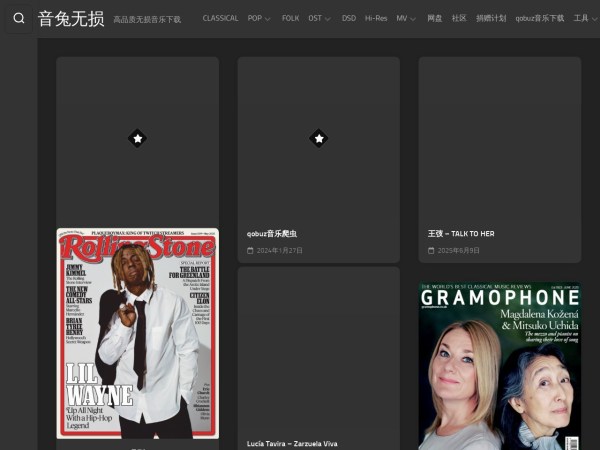Open the 社区 community link

point(459,18)
